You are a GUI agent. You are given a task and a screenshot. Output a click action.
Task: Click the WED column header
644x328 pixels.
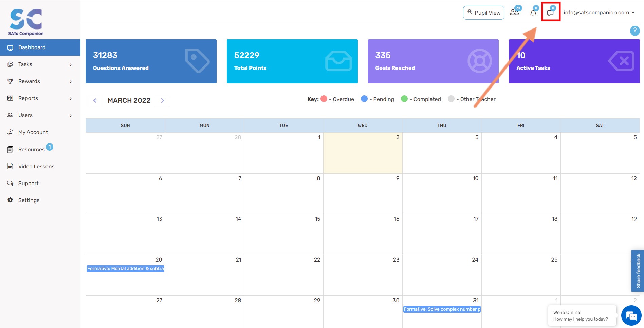(x=363, y=126)
